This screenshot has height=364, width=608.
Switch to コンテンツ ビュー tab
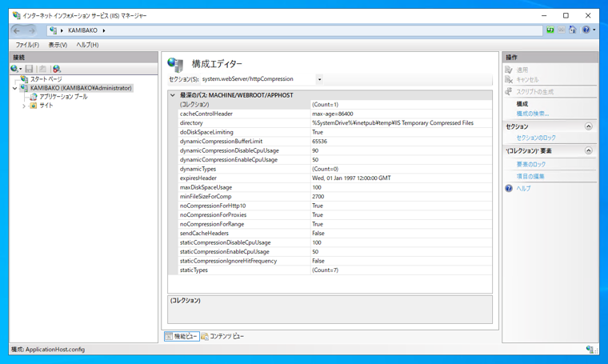222,337
